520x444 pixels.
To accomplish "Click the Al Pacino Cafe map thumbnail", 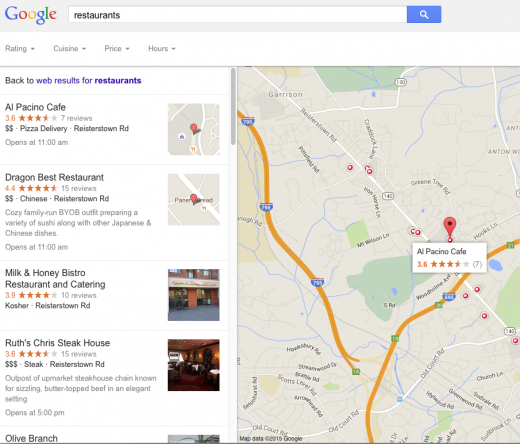I will click(x=193, y=129).
